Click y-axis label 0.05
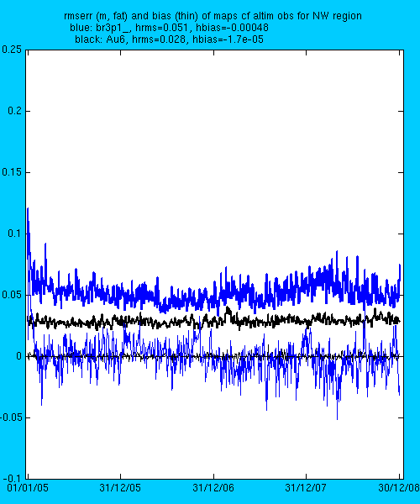The height and width of the screenshot is (504, 420). 12,295
